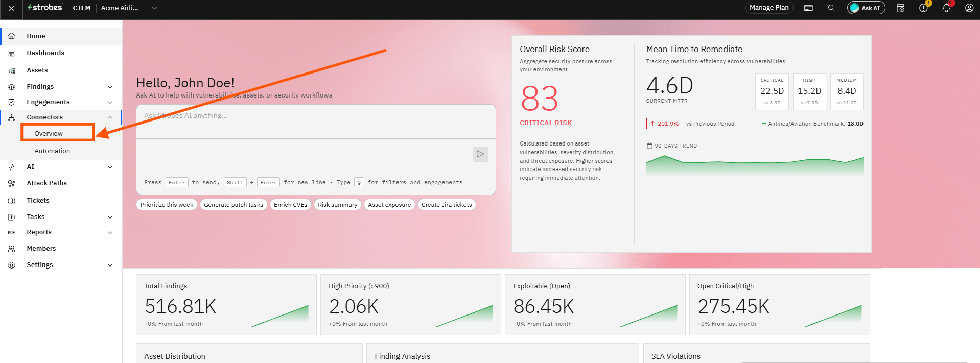Click the SLA Violations heading

676,356
